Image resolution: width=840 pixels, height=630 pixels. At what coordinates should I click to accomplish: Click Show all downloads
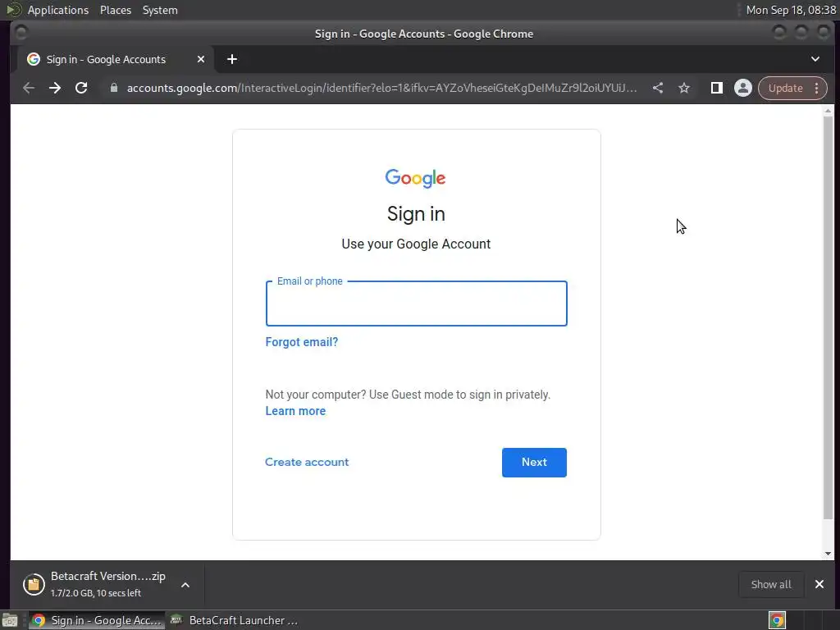pos(771,584)
